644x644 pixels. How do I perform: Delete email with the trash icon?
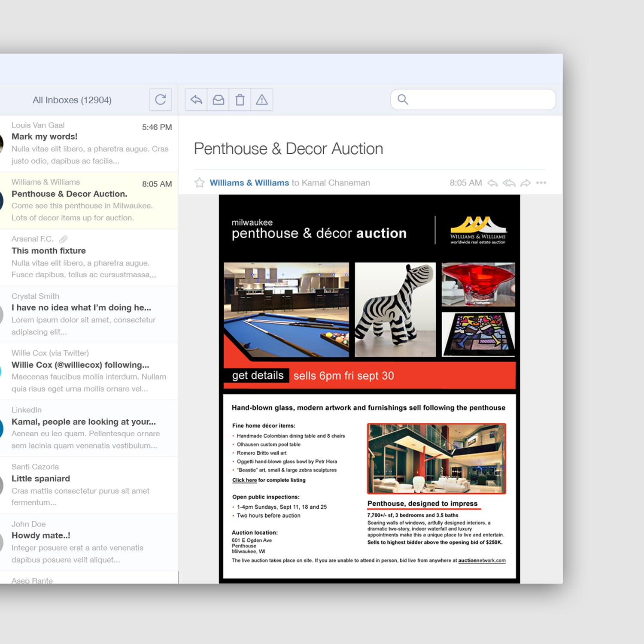click(240, 100)
